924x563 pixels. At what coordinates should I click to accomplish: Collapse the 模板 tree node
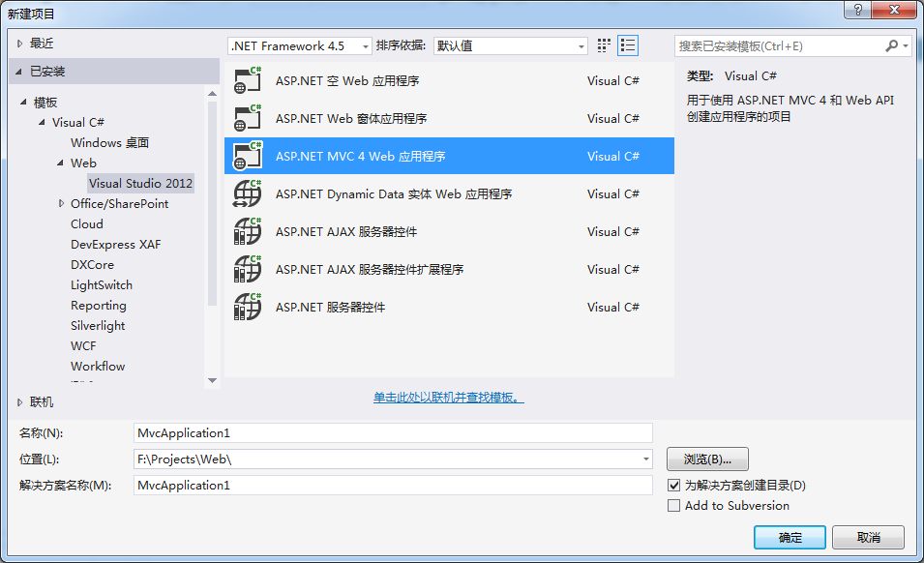pos(23,102)
